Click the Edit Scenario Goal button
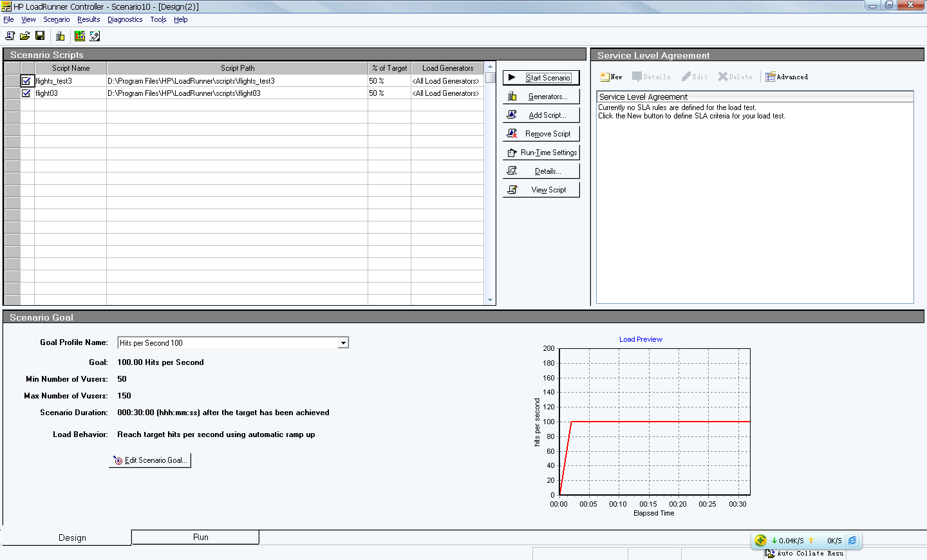Screen dimensions: 927x560 [x=150, y=460]
